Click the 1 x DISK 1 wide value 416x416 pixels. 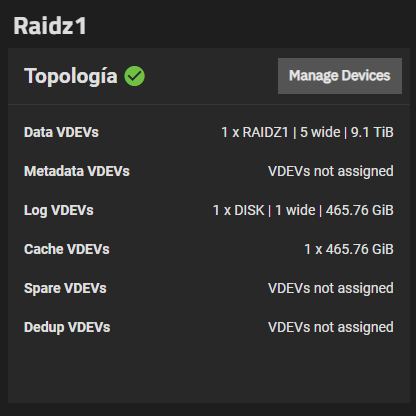[303, 210]
